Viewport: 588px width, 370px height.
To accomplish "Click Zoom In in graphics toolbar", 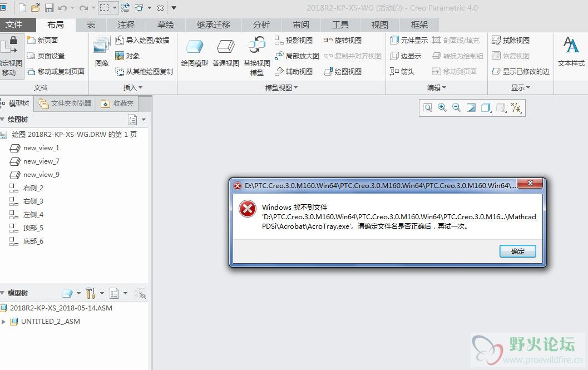I will [442, 108].
